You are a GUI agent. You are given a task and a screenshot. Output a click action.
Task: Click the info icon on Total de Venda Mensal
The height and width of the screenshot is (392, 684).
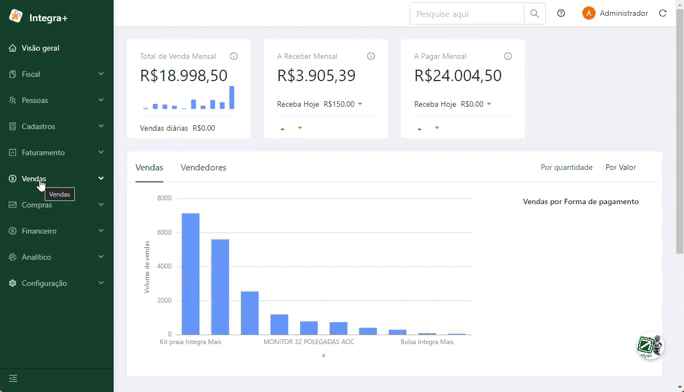coord(234,56)
